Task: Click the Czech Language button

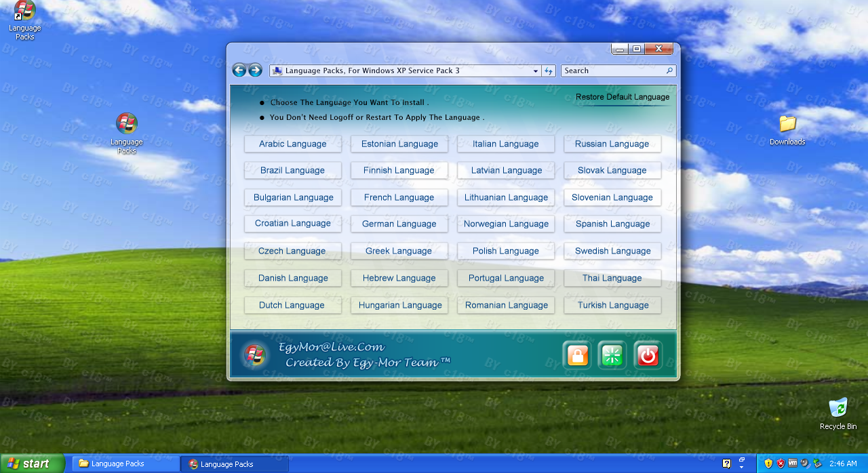Action: pos(293,251)
